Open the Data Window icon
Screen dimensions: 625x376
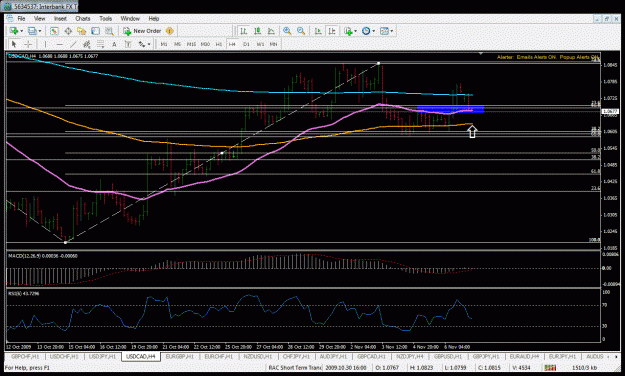click(68, 31)
